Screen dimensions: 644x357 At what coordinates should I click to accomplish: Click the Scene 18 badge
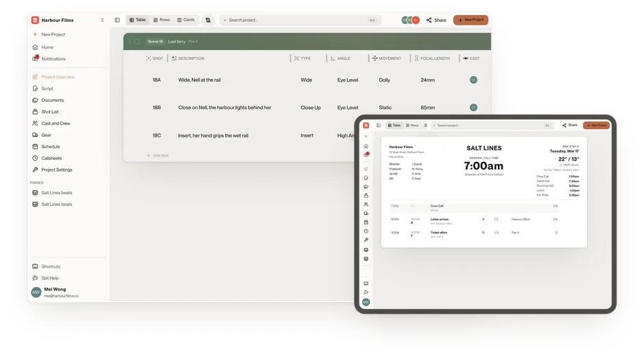tap(155, 42)
